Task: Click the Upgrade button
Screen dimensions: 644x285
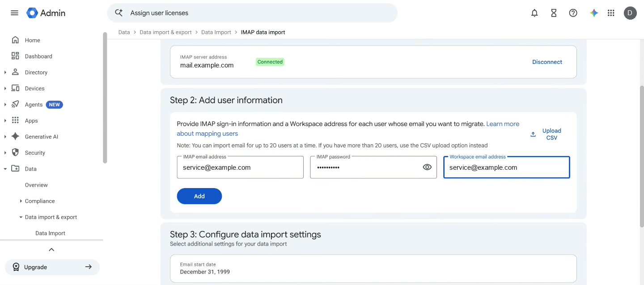Action: pyautogui.click(x=52, y=267)
